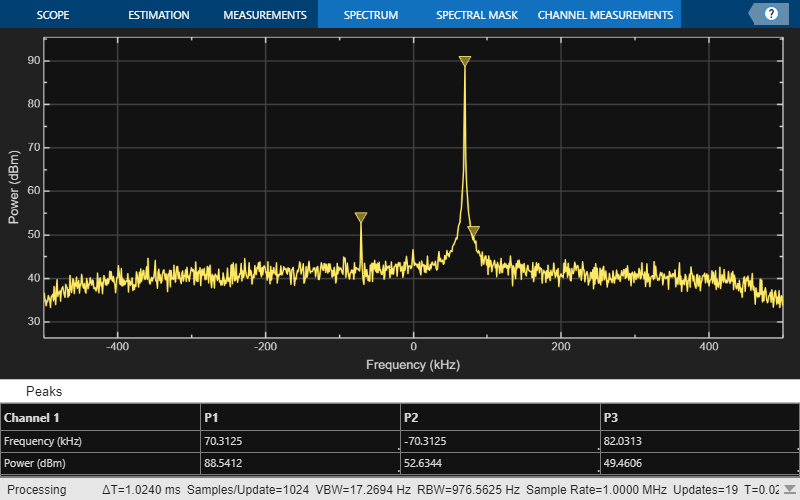Click P3 frequency value 82.0313
Image resolution: width=800 pixels, height=500 pixels.
[x=626, y=441]
